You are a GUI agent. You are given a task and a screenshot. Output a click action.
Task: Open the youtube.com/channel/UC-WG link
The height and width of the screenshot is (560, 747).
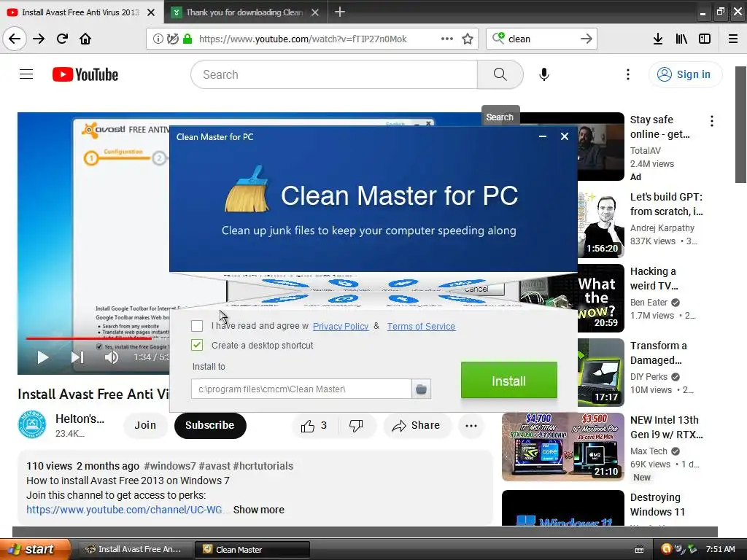pos(124,510)
